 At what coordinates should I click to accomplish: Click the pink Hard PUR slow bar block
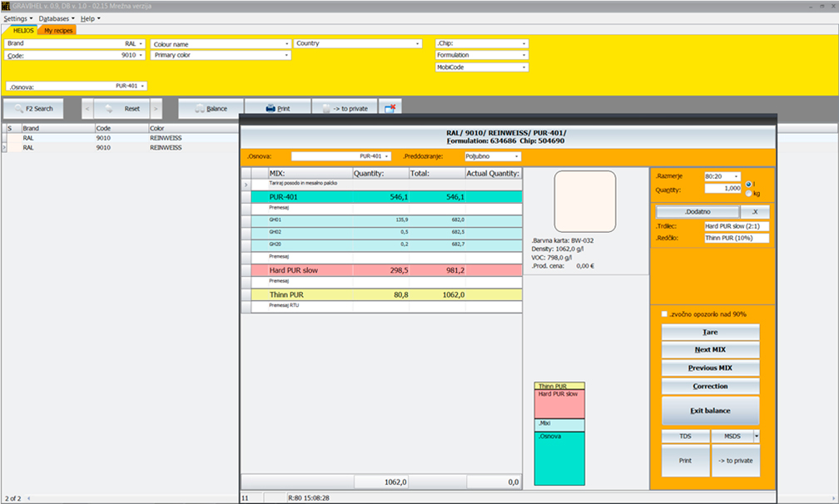(559, 404)
